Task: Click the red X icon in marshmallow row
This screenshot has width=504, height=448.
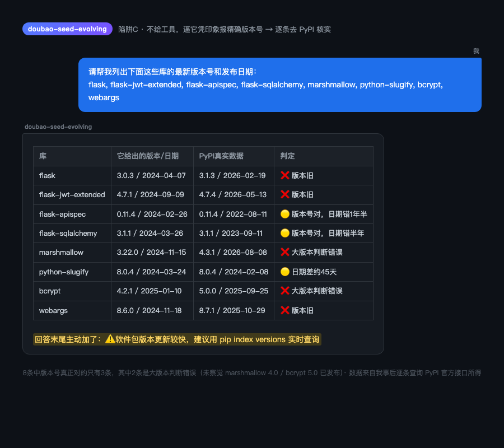Action: 285,253
